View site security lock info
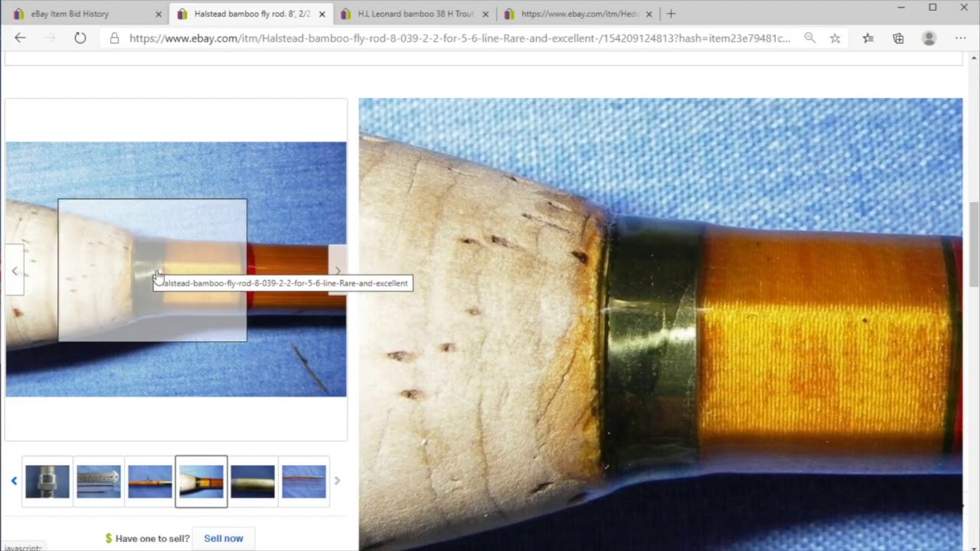980x551 pixels. pos(114,37)
